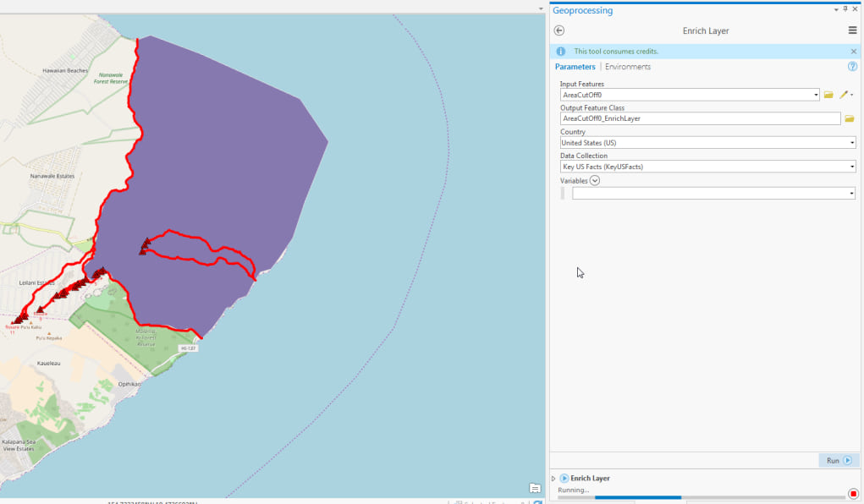Close the Geoprocessing pane
864x504 pixels.
point(855,8)
